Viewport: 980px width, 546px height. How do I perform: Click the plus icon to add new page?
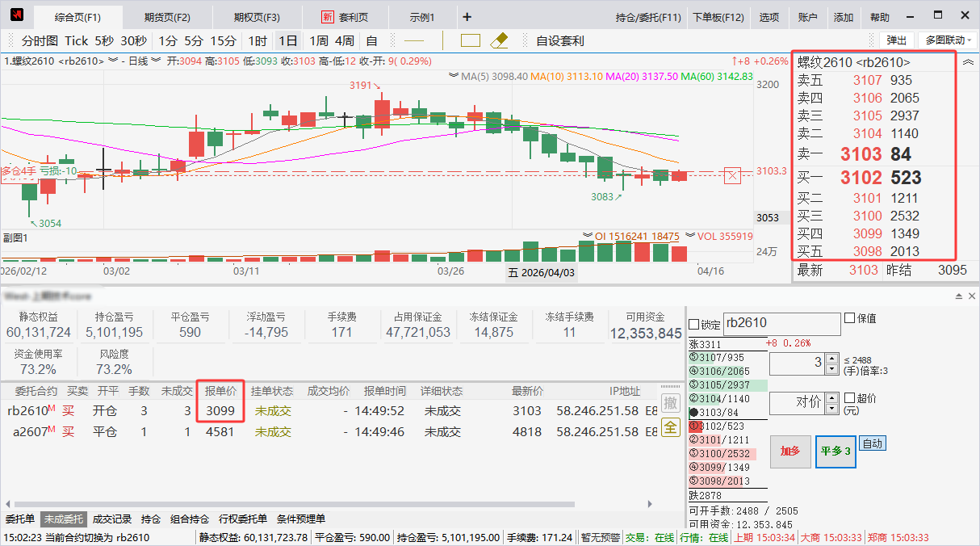(467, 17)
